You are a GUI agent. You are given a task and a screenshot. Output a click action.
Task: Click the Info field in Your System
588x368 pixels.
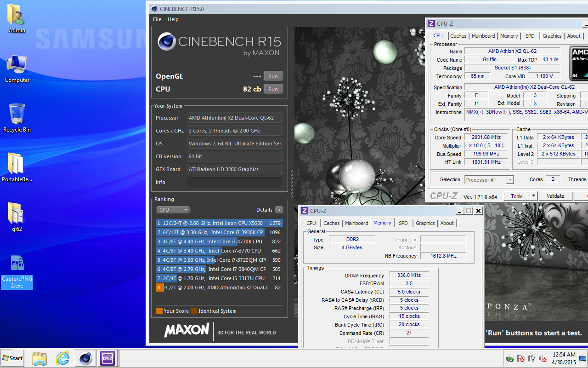tap(235, 182)
